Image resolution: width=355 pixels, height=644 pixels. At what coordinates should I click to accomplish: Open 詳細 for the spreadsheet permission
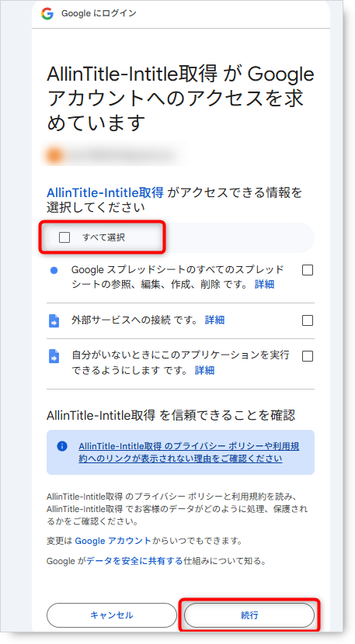tap(264, 284)
